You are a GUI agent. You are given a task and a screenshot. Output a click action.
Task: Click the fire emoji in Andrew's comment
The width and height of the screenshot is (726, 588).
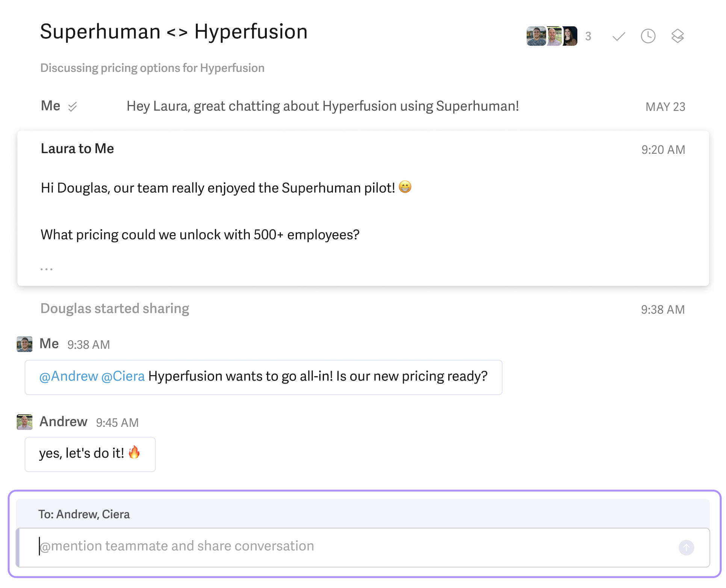[x=134, y=452]
